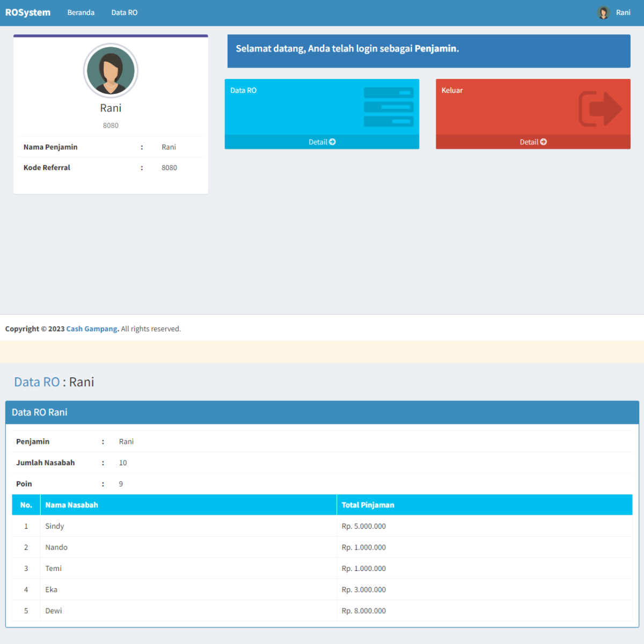
Task: Click the ROSystem brand logo
Action: point(28,12)
